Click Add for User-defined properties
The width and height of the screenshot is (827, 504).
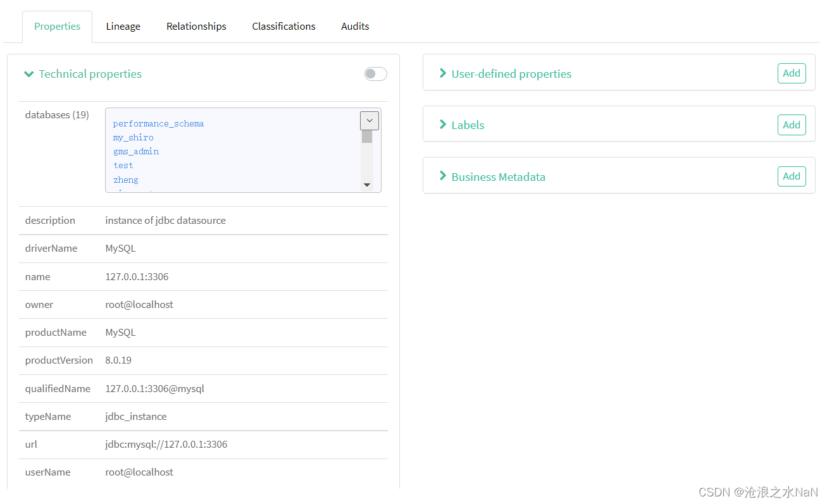792,73
